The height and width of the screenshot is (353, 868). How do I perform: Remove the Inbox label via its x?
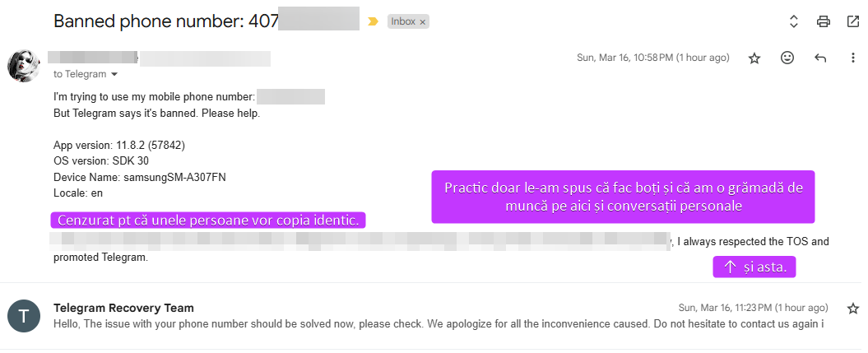click(x=423, y=22)
